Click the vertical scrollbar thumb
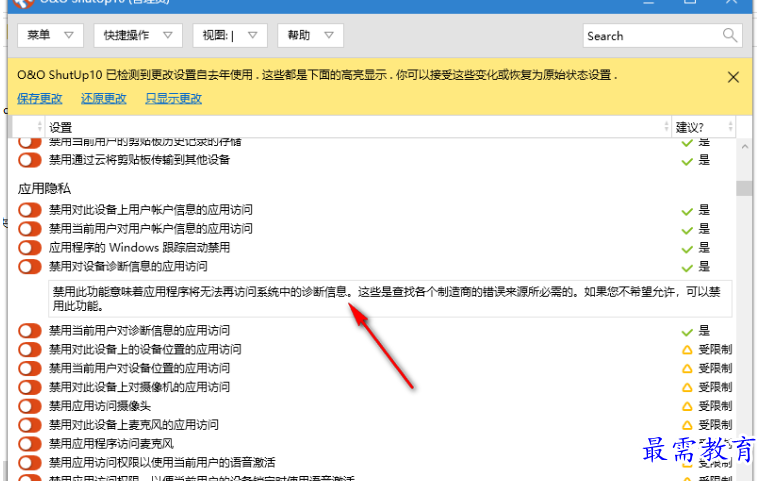The width and height of the screenshot is (764, 481). (744, 188)
